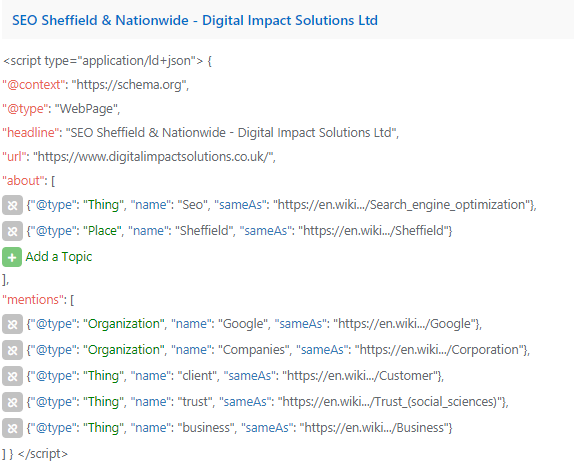Screen dimensions: 574x470
Task: Click the en.wiki.../Customer sameAs URL
Action: point(360,376)
